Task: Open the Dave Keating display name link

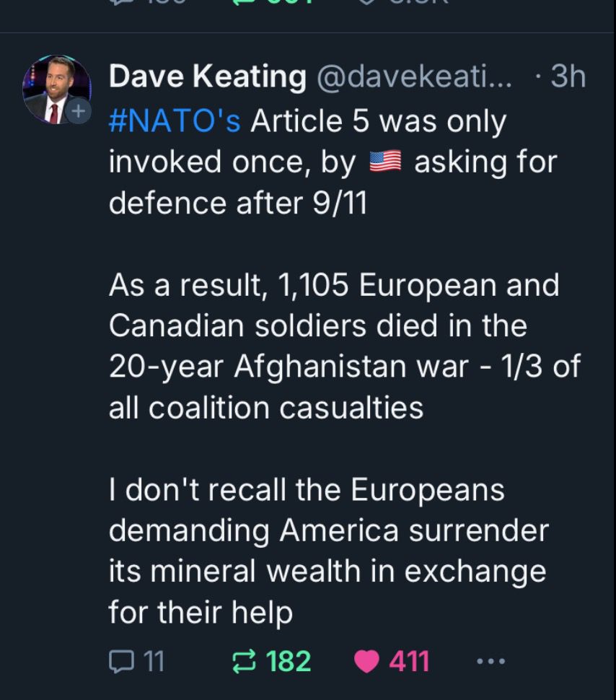Action: pyautogui.click(x=208, y=76)
